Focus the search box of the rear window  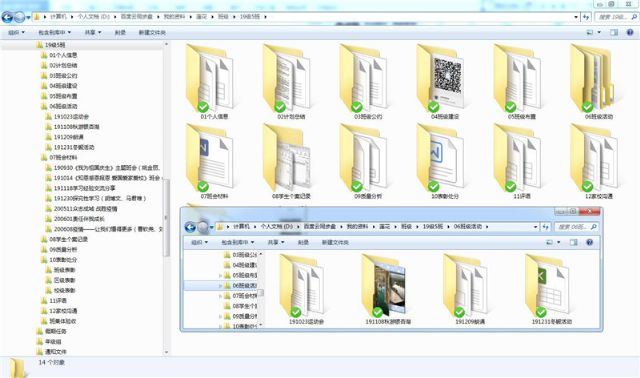pos(616,17)
